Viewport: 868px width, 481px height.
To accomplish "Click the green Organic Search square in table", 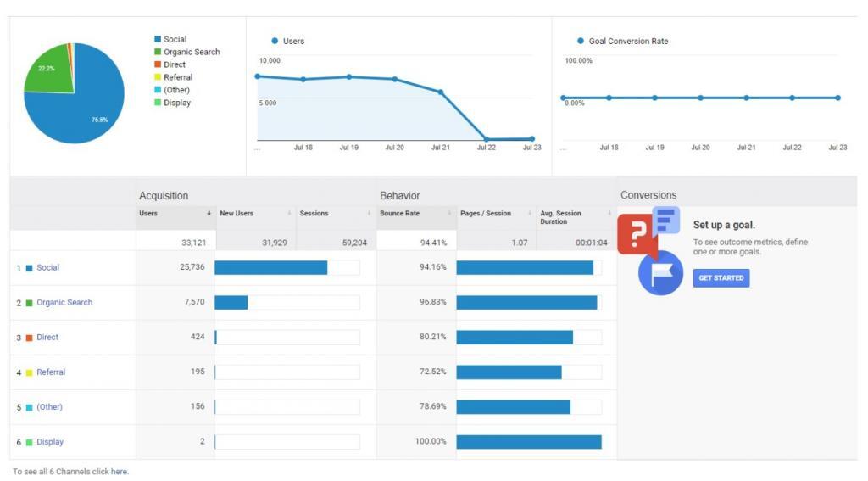I will point(29,303).
